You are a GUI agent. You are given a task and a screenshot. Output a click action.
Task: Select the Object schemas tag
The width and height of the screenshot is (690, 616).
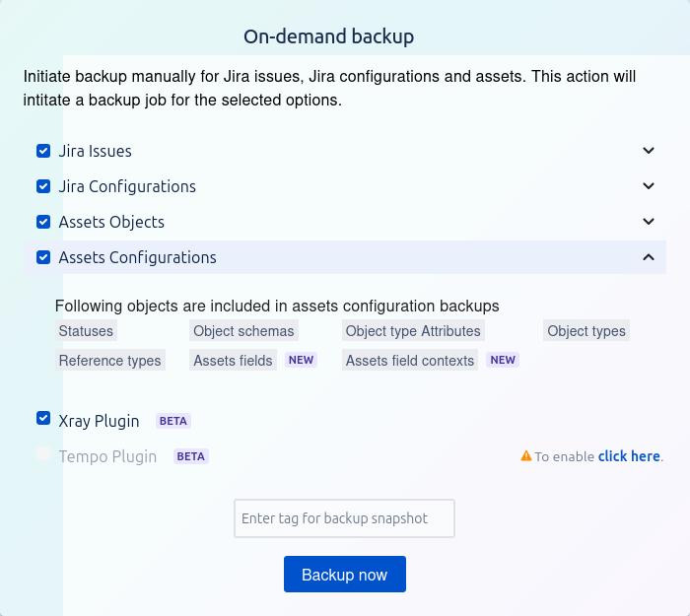(243, 331)
